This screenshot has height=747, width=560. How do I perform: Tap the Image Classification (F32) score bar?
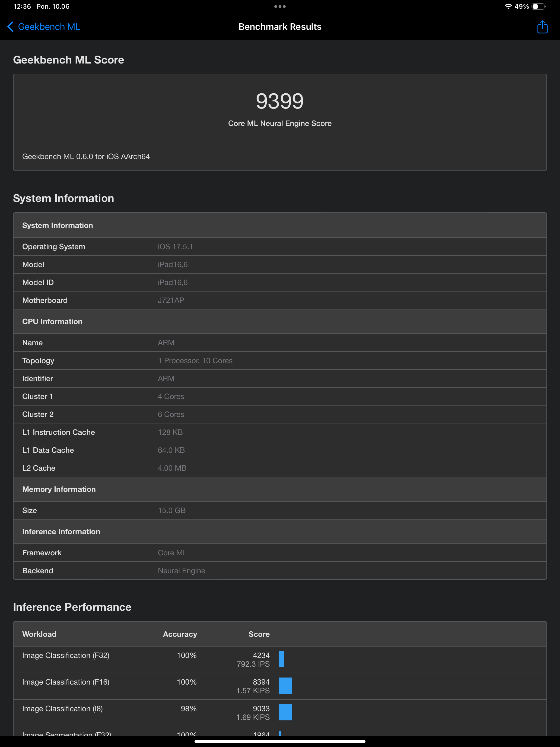tap(281, 659)
